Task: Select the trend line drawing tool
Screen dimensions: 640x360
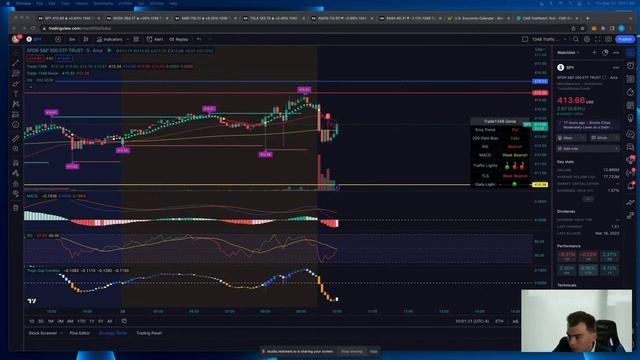Action: pyautogui.click(x=16, y=63)
